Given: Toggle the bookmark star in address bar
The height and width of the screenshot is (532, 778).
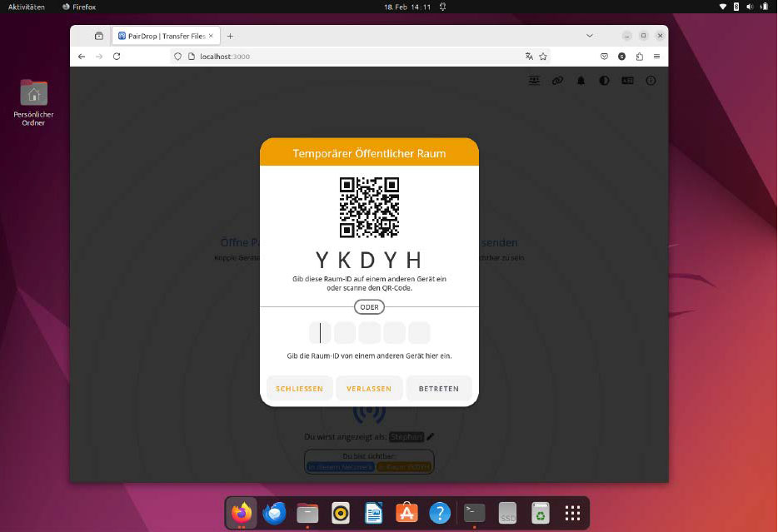Looking at the screenshot, I should (x=543, y=57).
